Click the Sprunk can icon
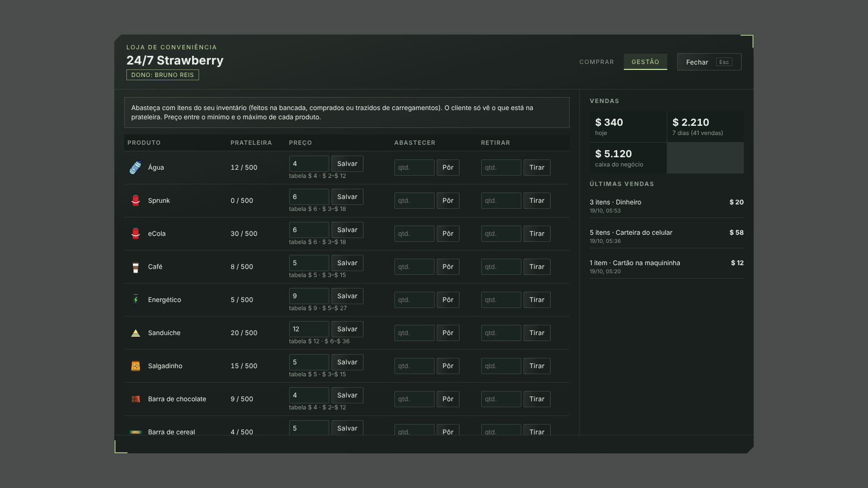 coord(136,201)
